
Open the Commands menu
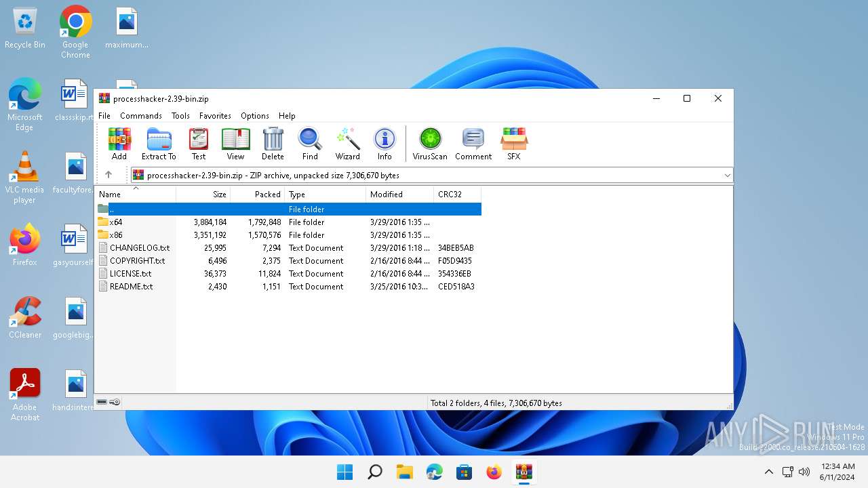[141, 116]
